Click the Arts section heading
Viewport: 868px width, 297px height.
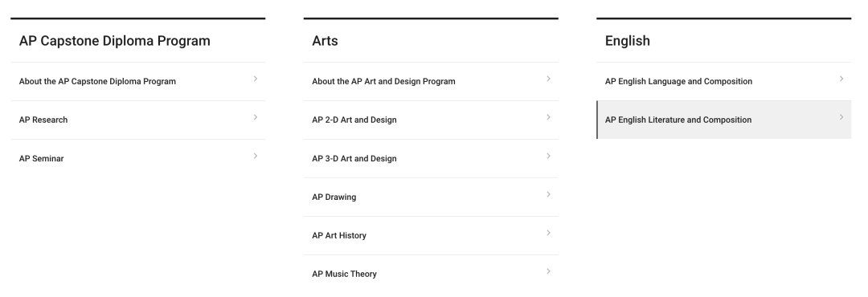(x=325, y=41)
